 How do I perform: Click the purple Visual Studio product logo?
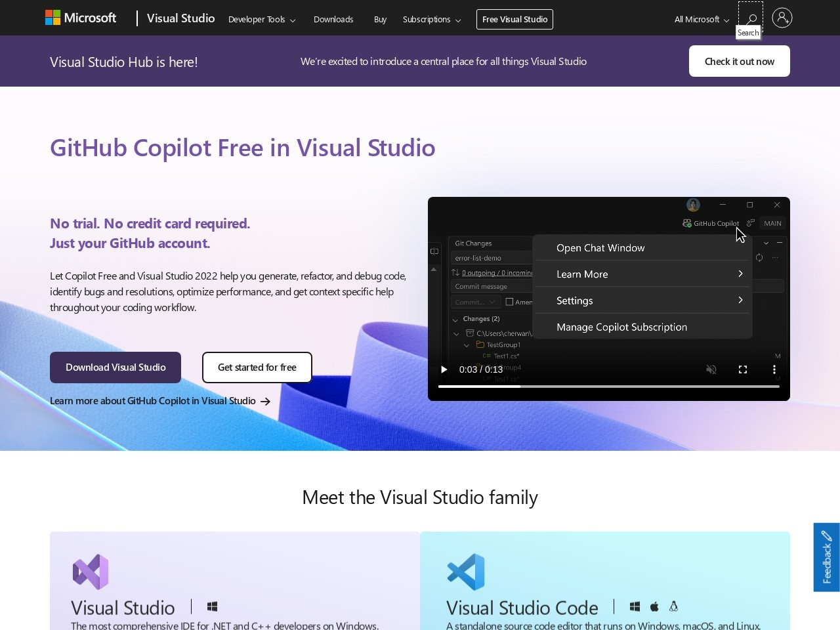(91, 572)
